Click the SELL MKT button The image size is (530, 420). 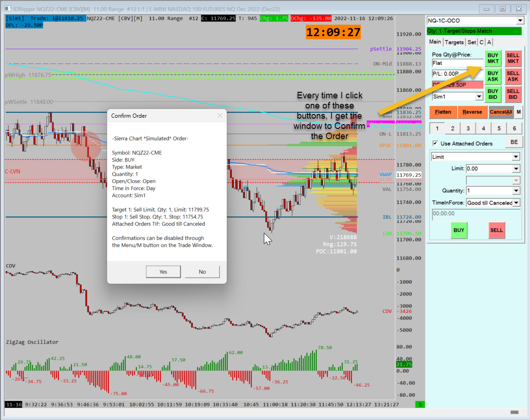coord(513,58)
